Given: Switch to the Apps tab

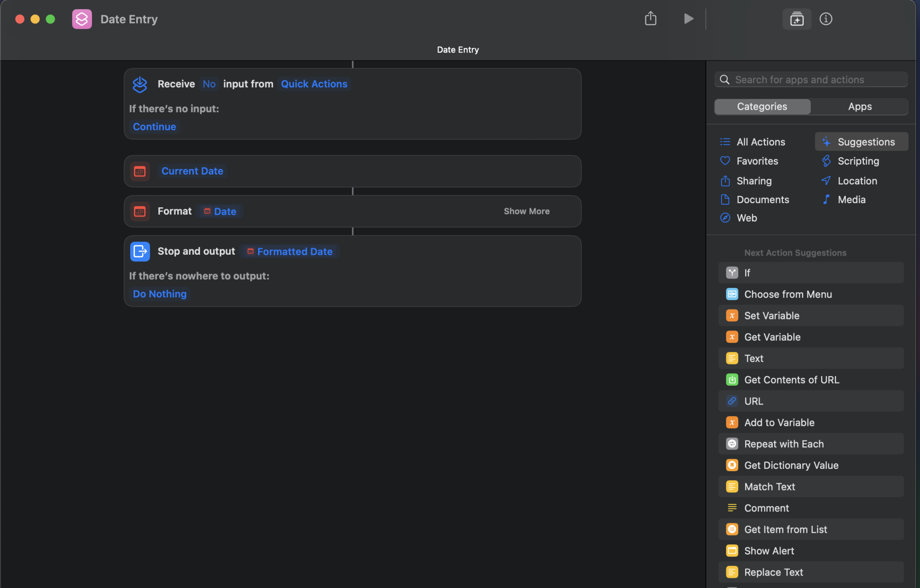Looking at the screenshot, I should tap(859, 107).
